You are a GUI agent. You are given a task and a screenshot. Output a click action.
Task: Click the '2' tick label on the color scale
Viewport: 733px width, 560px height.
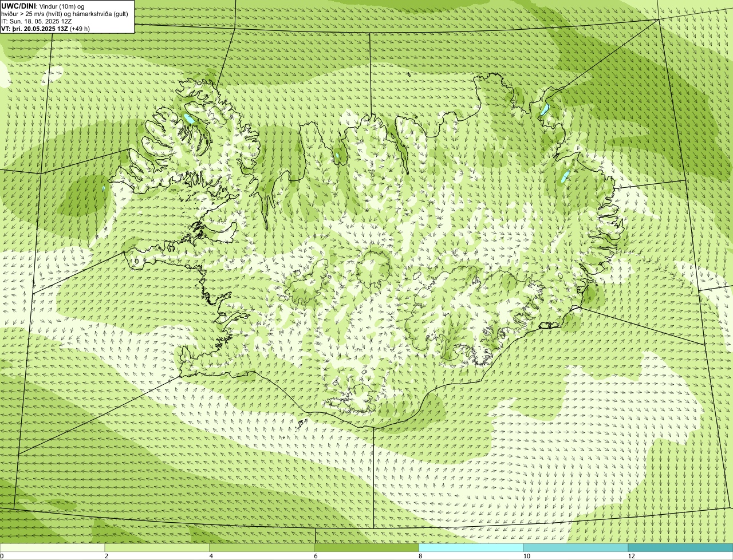[x=107, y=556]
